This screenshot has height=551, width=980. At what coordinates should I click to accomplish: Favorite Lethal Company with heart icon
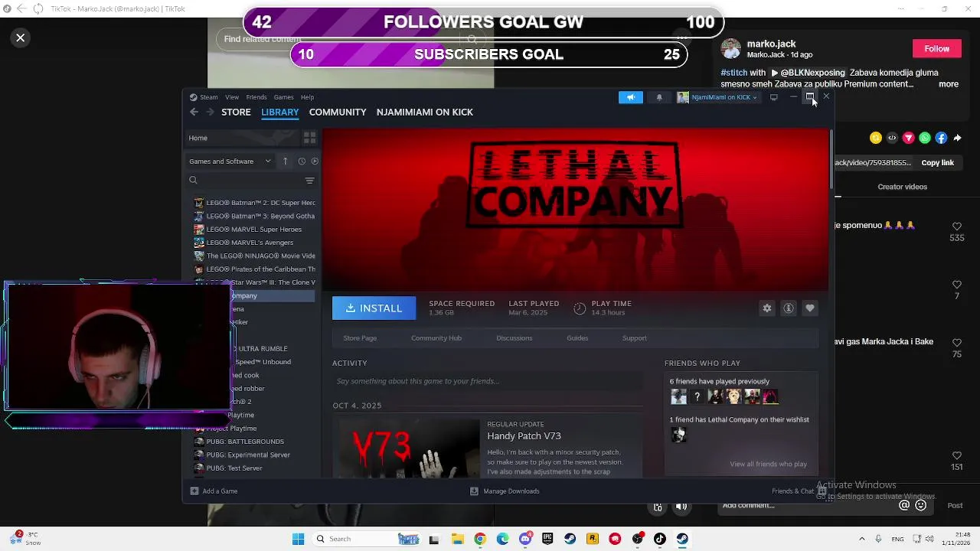[810, 308]
